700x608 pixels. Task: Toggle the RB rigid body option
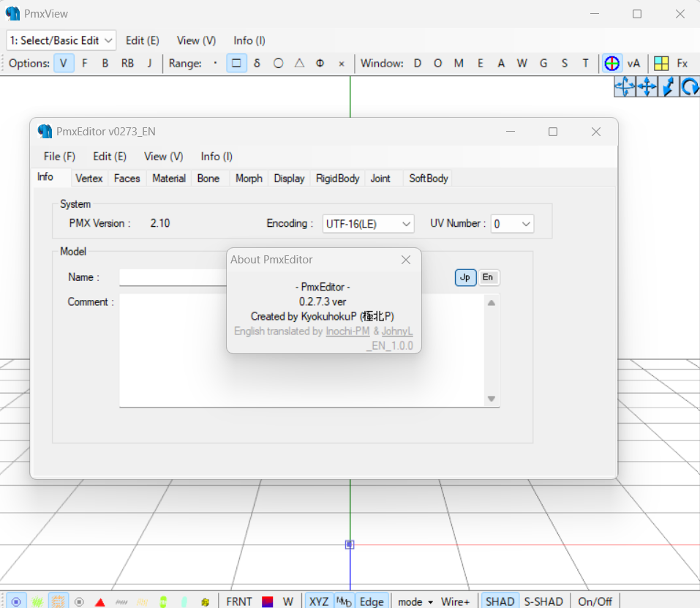point(128,63)
